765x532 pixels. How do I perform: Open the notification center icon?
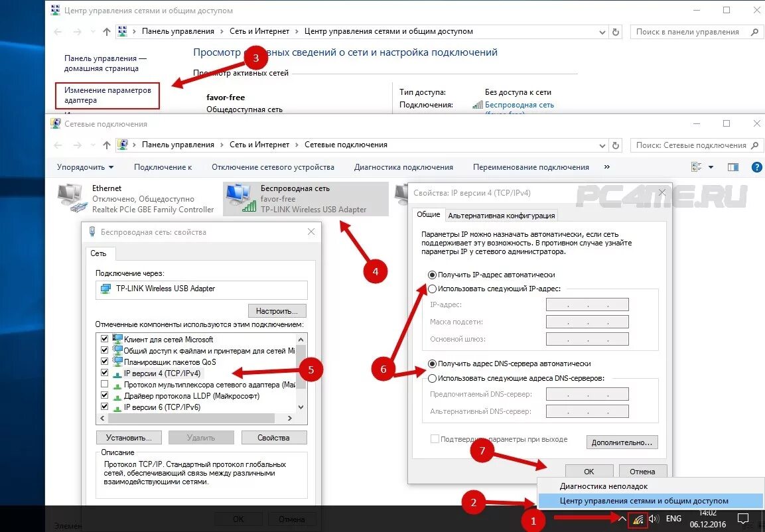(x=743, y=519)
